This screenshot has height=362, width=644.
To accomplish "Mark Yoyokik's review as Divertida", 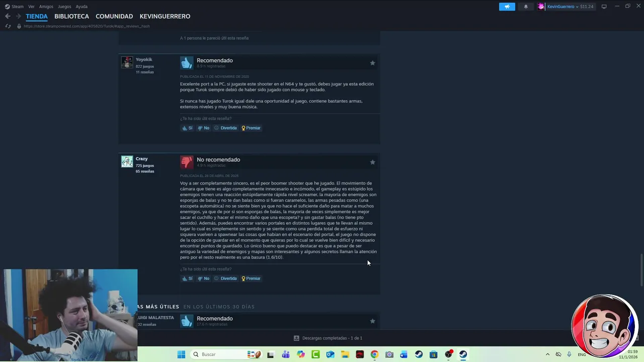I will [x=225, y=128].
